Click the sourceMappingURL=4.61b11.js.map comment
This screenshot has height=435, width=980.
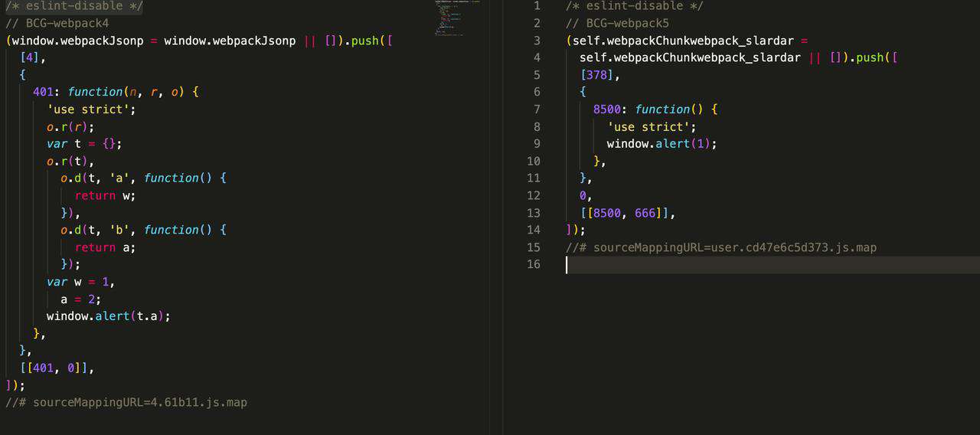click(x=126, y=403)
